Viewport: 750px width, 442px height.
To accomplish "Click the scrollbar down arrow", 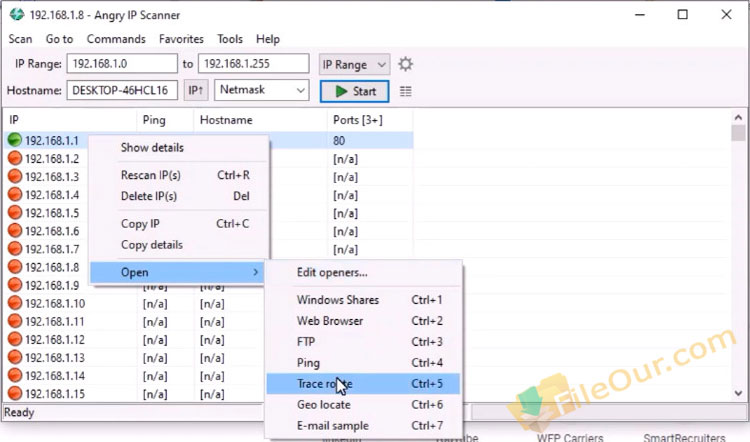I will [x=738, y=393].
